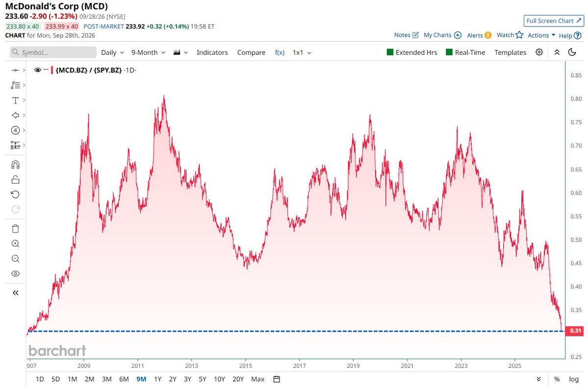Toggle log scale button
The image size is (588, 387).
tap(574, 379)
